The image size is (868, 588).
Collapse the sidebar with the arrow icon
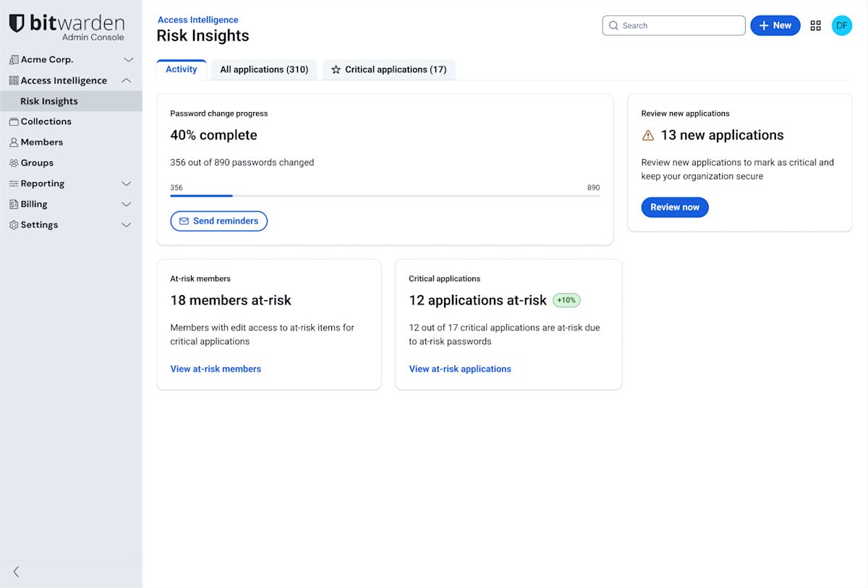(16, 571)
